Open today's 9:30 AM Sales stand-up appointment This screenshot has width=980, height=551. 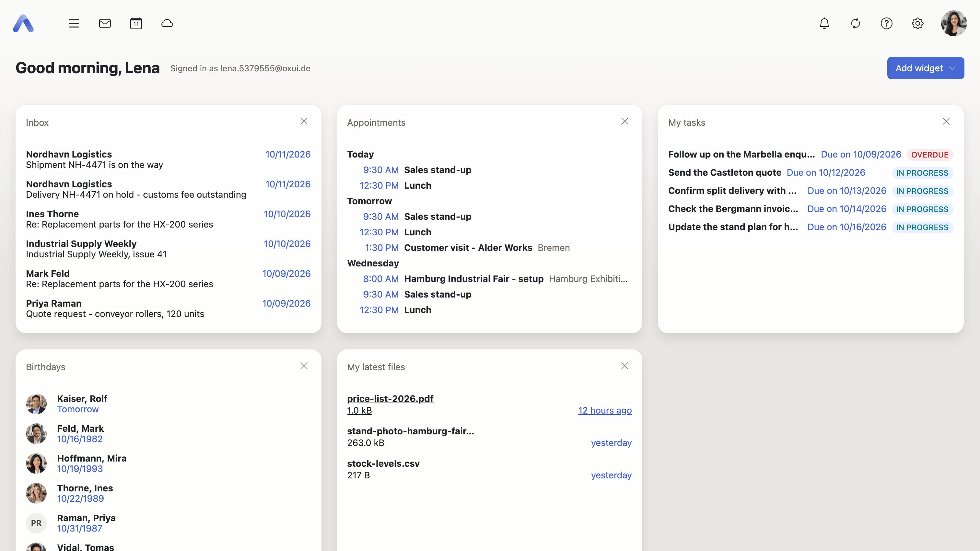[490, 170]
